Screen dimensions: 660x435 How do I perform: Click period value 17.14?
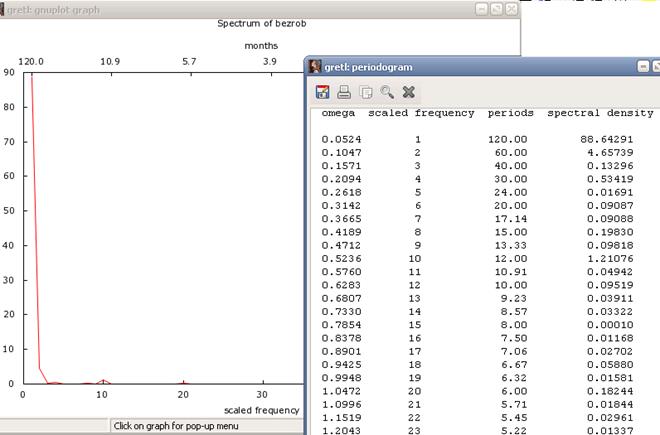click(x=511, y=219)
